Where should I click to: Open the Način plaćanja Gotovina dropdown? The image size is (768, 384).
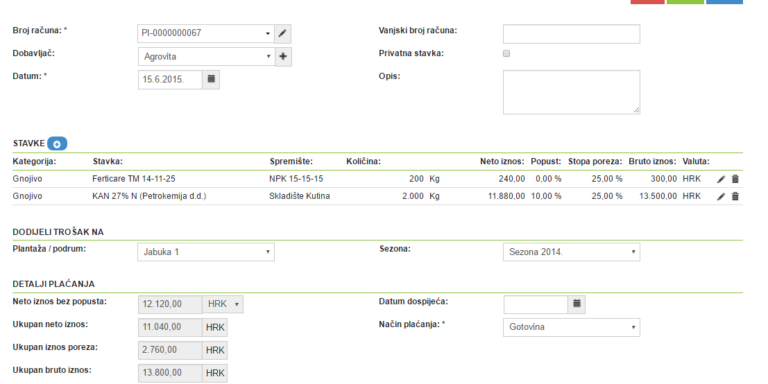[x=571, y=327]
